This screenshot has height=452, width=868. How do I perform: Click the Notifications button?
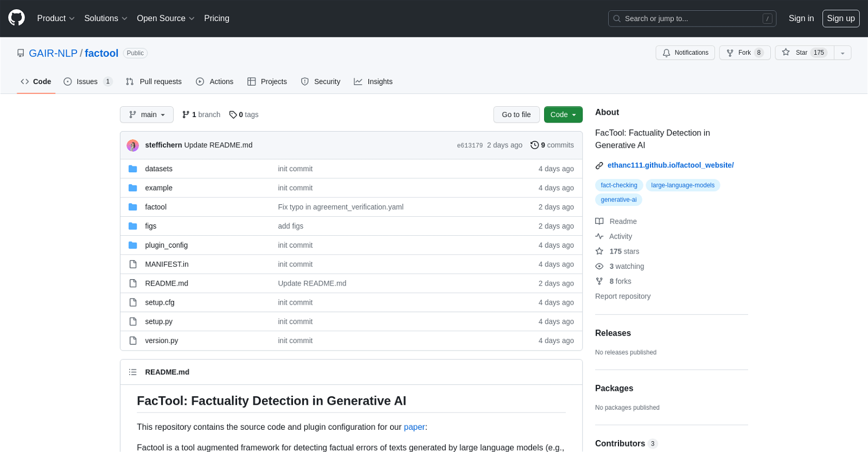click(685, 53)
